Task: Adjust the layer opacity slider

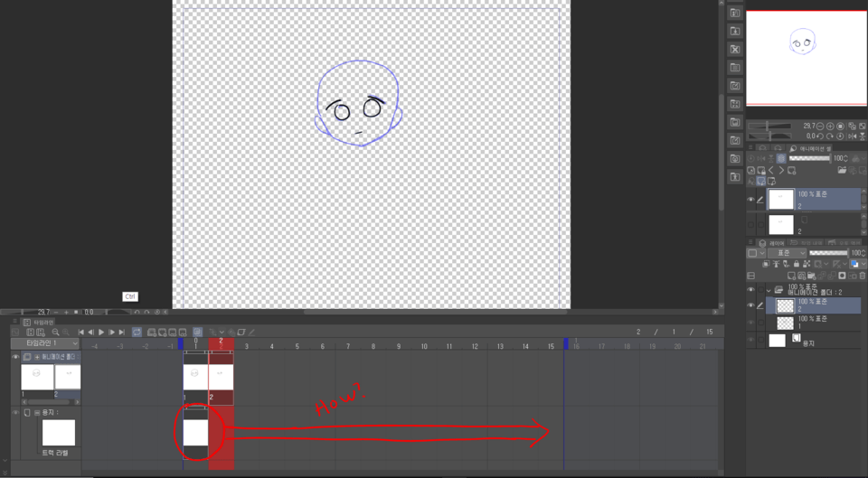Action: (x=827, y=253)
